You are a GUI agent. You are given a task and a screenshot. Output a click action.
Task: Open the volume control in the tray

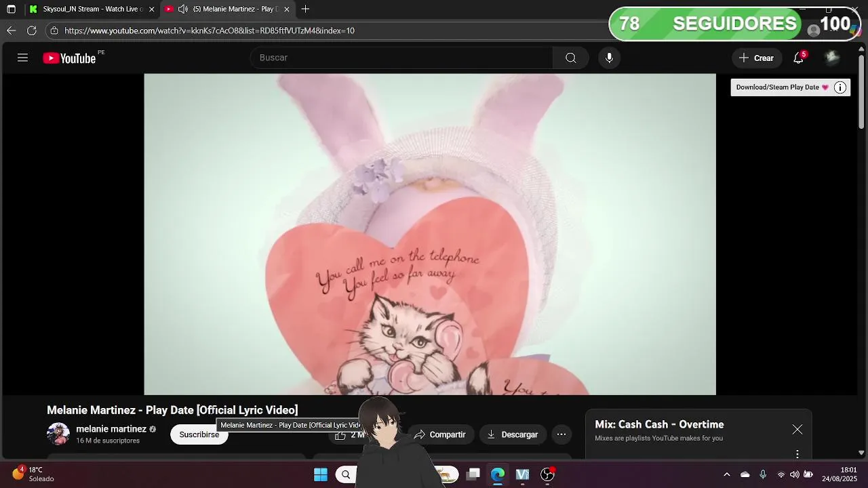click(x=794, y=474)
